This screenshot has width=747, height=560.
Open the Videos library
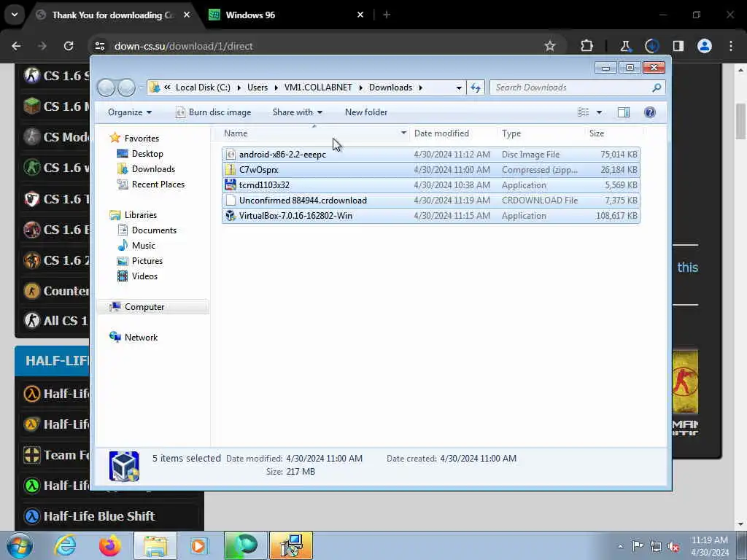tap(144, 276)
